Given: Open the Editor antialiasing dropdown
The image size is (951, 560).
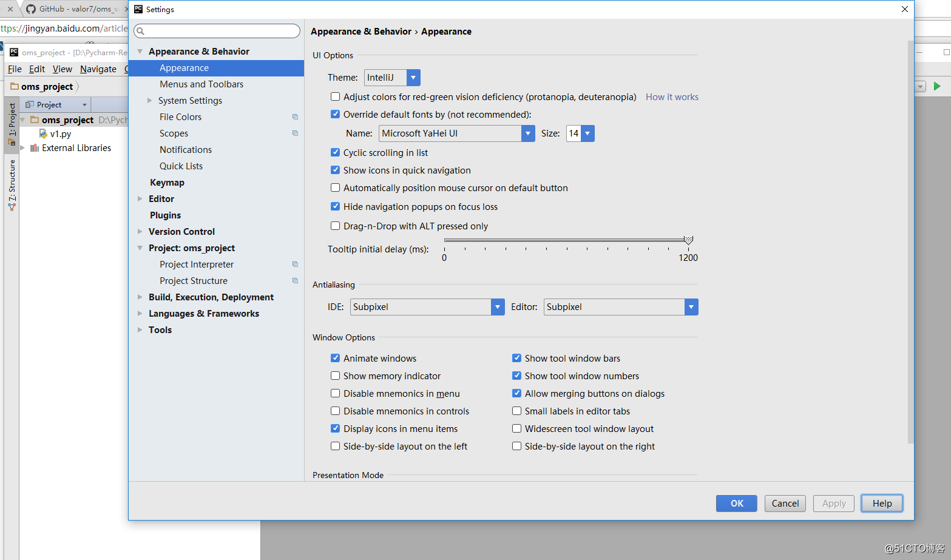Looking at the screenshot, I should 691,307.
